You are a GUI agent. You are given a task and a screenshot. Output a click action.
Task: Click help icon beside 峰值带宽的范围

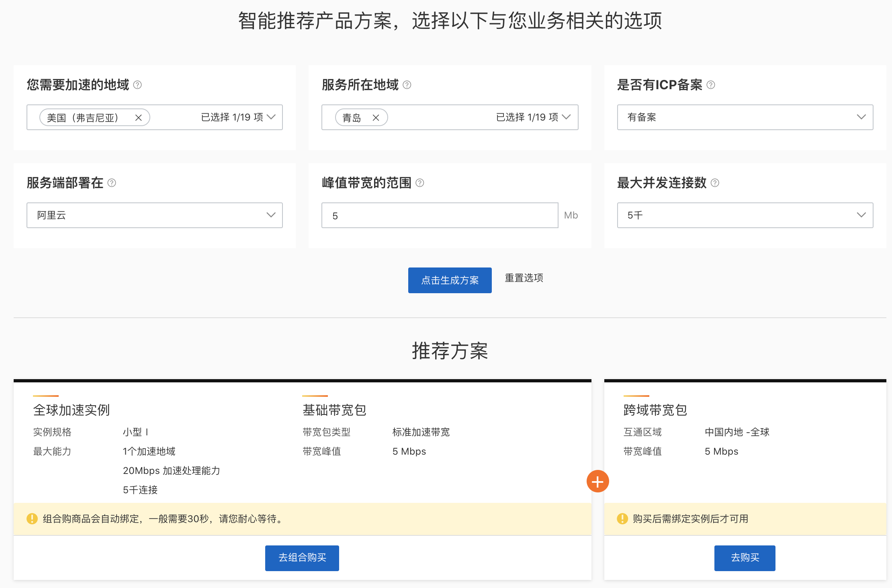(x=419, y=183)
